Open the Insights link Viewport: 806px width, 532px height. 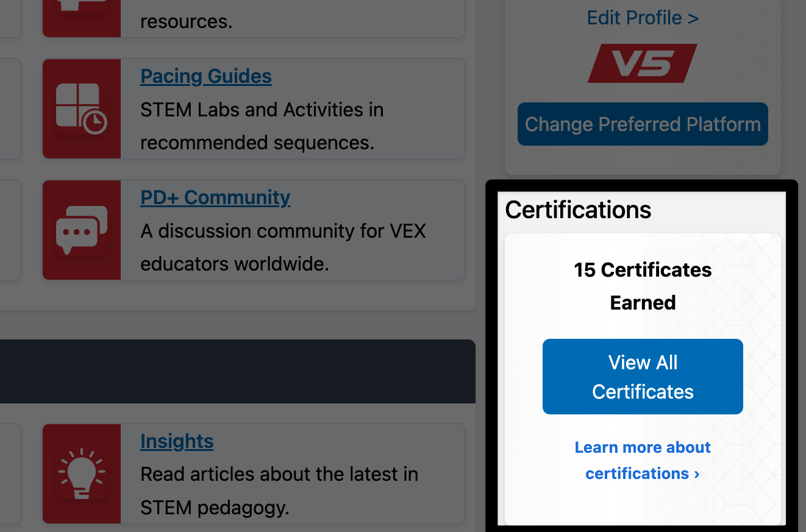pos(177,441)
